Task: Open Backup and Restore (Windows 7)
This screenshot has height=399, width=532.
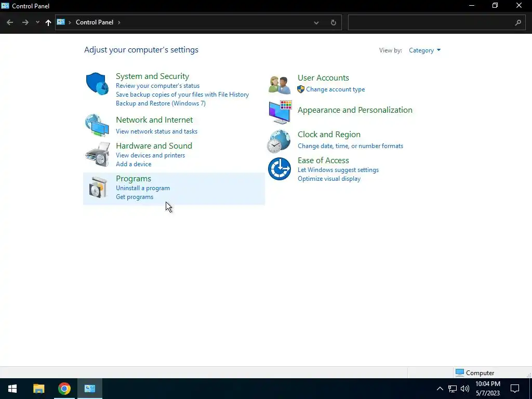Action: click(x=161, y=103)
